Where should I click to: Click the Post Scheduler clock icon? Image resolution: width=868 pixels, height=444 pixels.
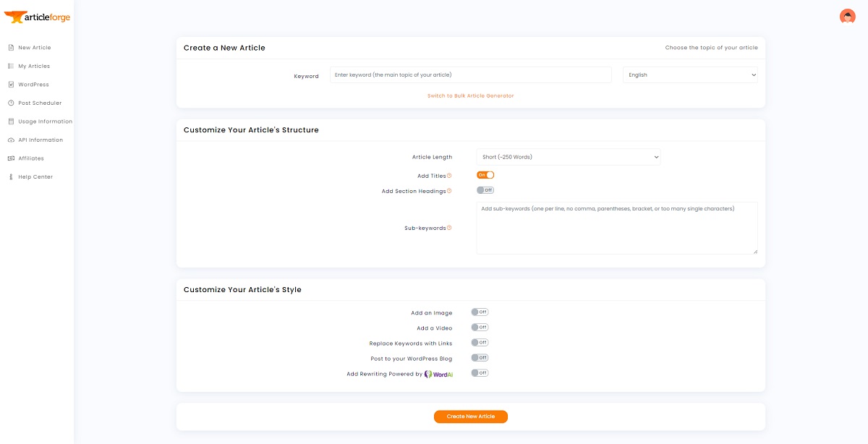tap(11, 103)
